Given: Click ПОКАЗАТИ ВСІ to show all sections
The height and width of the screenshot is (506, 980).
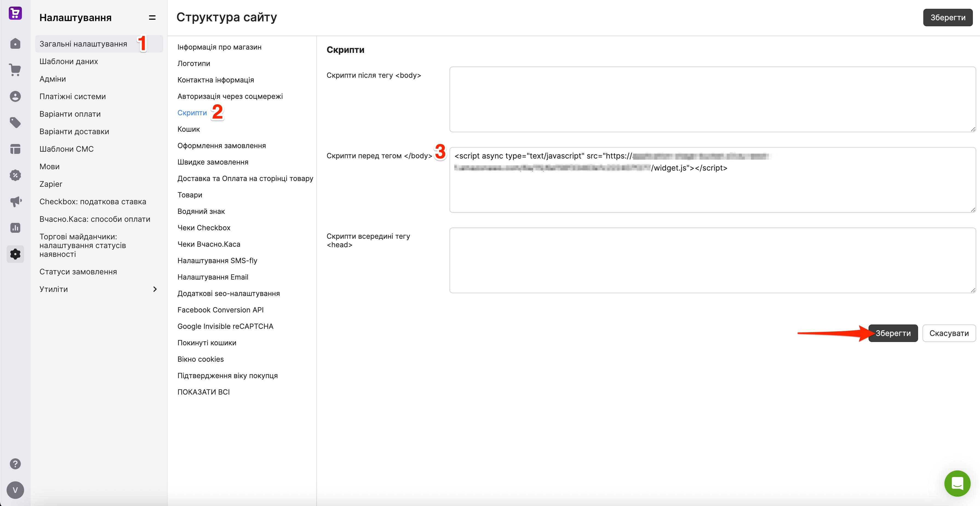Looking at the screenshot, I should tap(204, 392).
